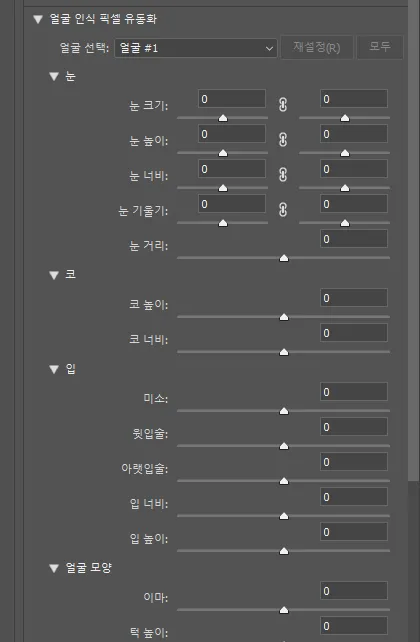420x642 pixels.
Task: Click the 윗입술 value field
Action: [x=354, y=427]
